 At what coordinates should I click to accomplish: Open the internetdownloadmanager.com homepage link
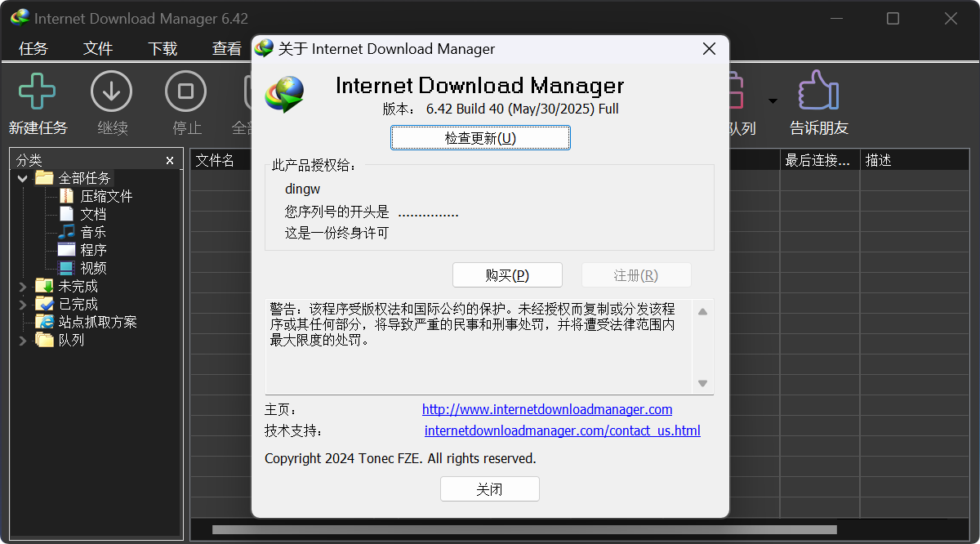pyautogui.click(x=546, y=409)
